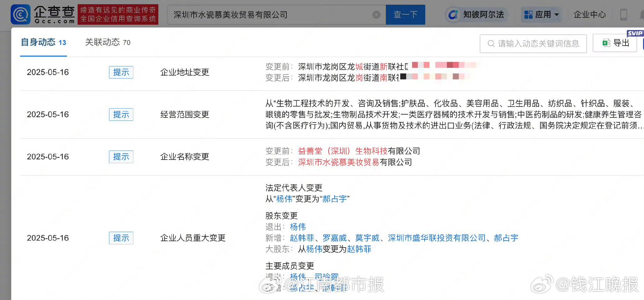Open new shareholder 莫宇威 link
The width and height of the screenshot is (644, 300).
(x=367, y=238)
